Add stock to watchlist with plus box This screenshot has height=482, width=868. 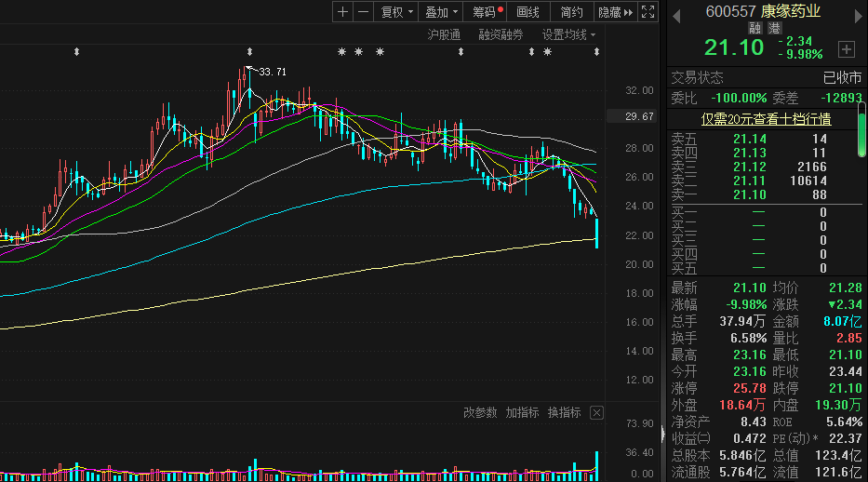[x=846, y=48]
